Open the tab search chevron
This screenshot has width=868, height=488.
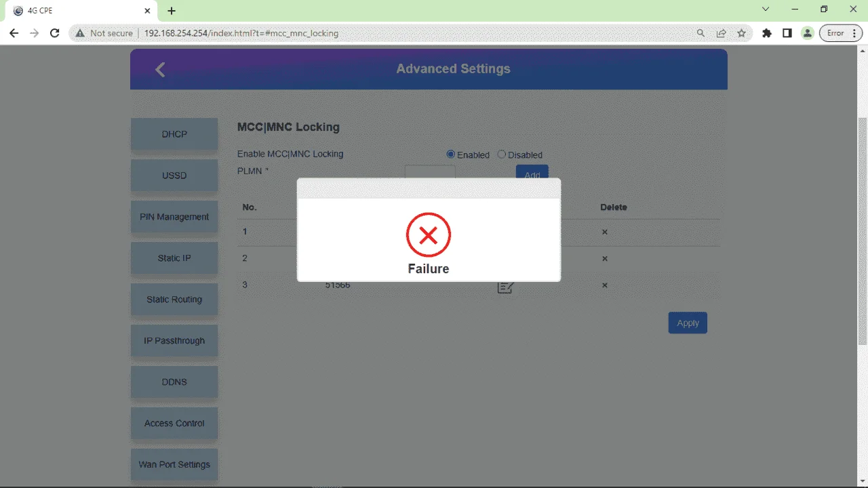pos(766,9)
